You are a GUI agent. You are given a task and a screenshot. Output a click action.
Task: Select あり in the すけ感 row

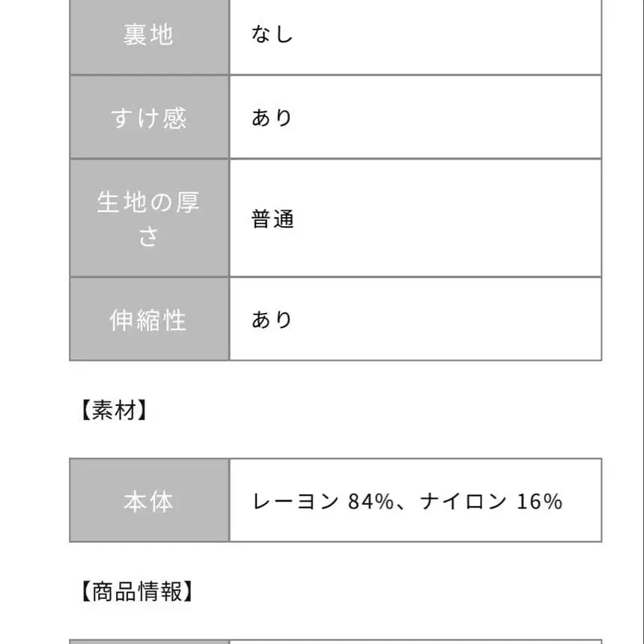click(272, 118)
